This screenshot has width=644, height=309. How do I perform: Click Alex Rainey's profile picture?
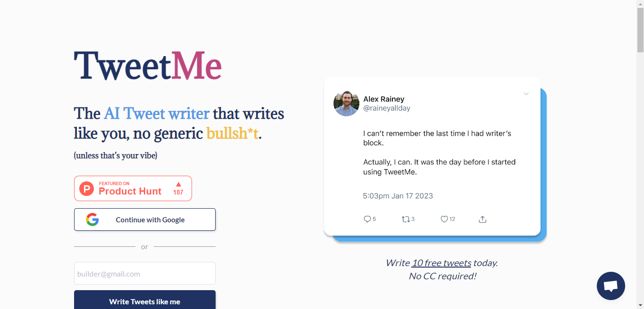346,104
